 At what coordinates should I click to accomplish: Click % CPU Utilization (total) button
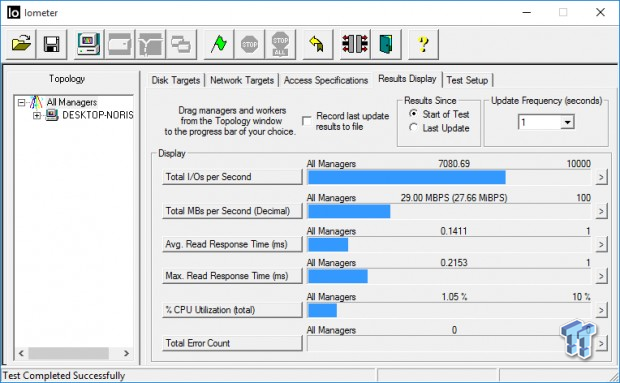point(232,310)
